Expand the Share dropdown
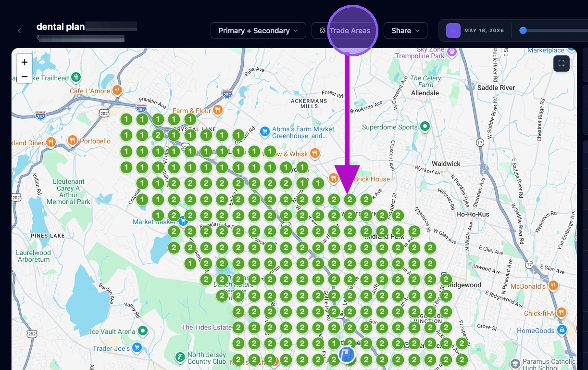 (405, 31)
